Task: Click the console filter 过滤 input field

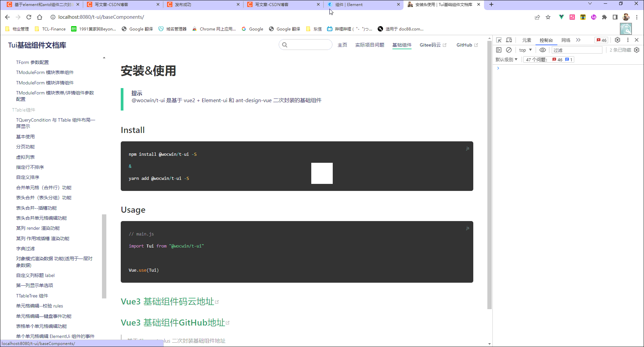Action: 577,50
